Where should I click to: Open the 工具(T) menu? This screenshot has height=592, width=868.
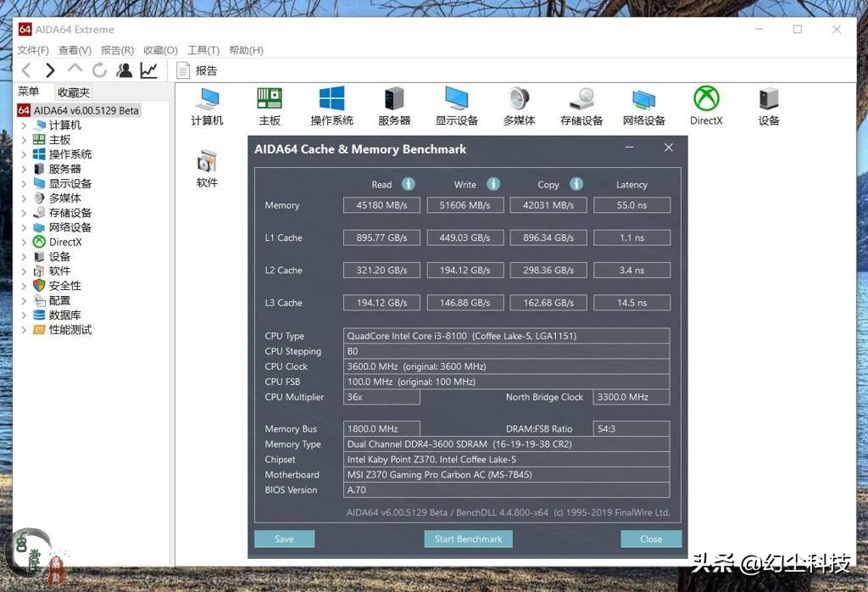(202, 50)
